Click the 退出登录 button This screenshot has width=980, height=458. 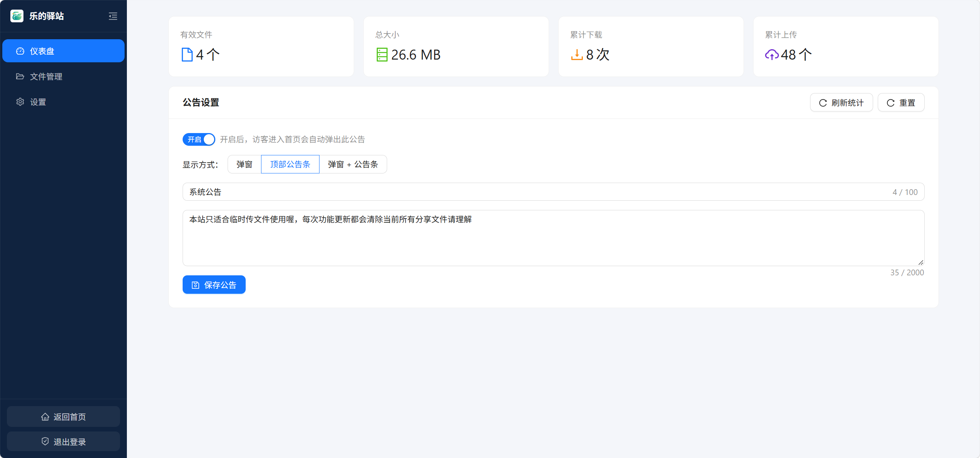[x=63, y=441]
